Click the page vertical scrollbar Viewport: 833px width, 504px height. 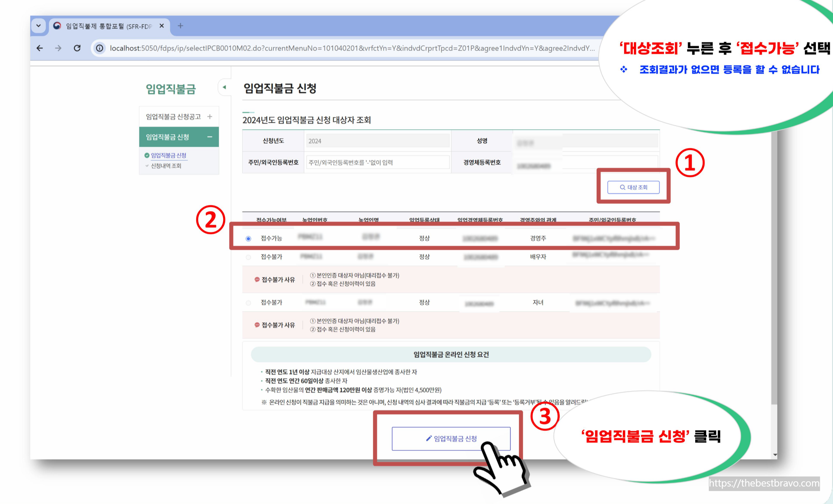[774, 270]
